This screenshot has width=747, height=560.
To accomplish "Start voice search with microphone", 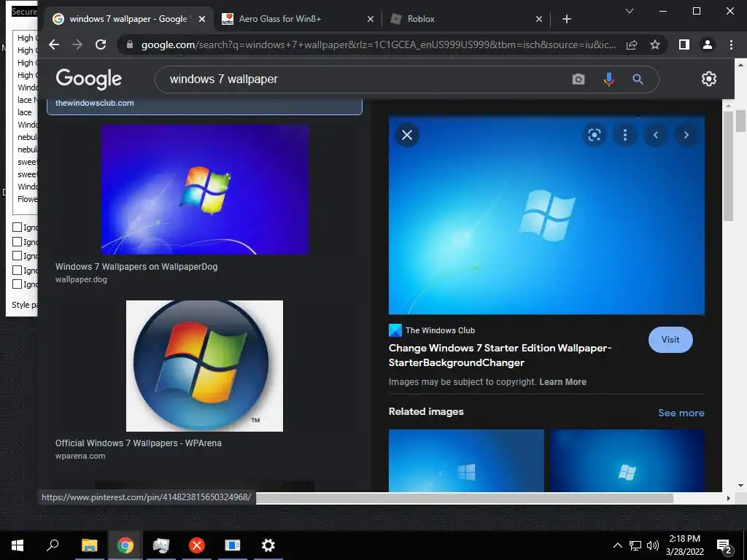I will pyautogui.click(x=608, y=79).
